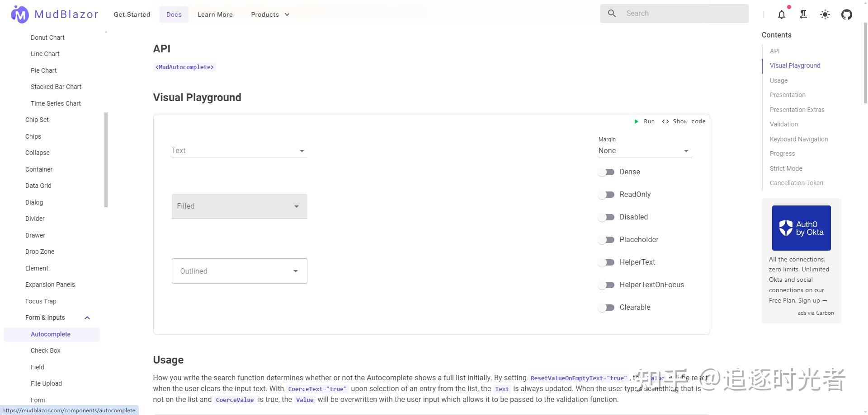Enable the Dense toggle
The width and height of the screenshot is (868, 415).
click(x=607, y=172)
